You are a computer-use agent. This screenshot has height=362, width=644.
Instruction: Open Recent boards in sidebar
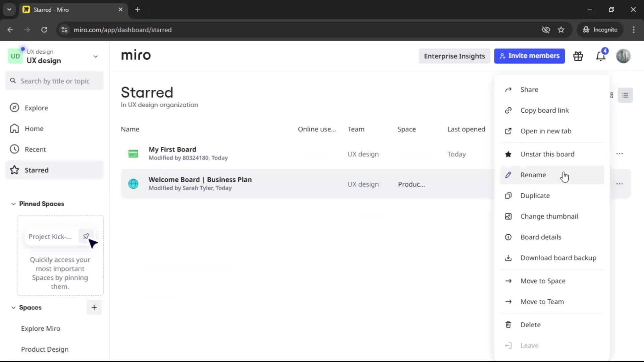pos(55,149)
